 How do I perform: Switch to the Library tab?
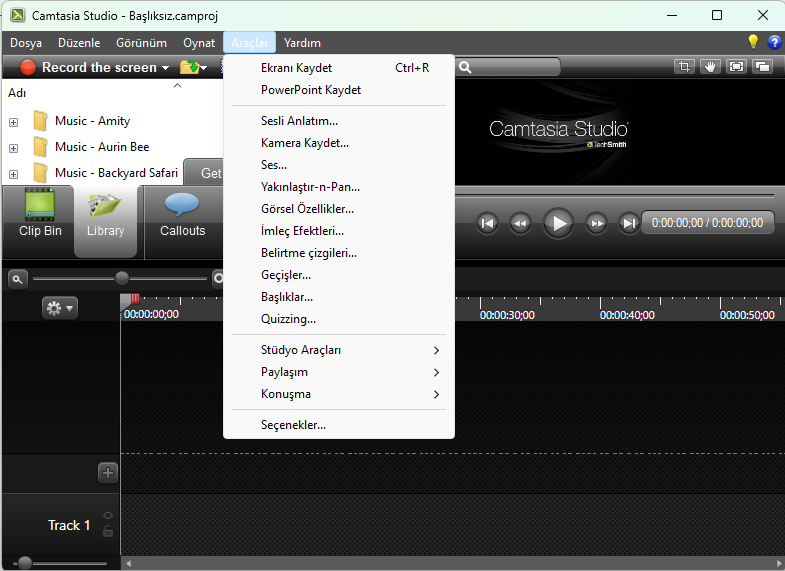tap(105, 221)
